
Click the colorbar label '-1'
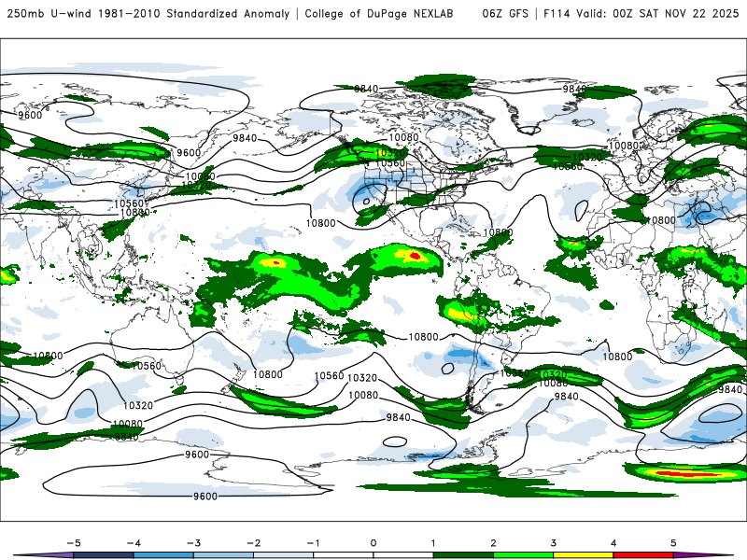[x=313, y=543]
